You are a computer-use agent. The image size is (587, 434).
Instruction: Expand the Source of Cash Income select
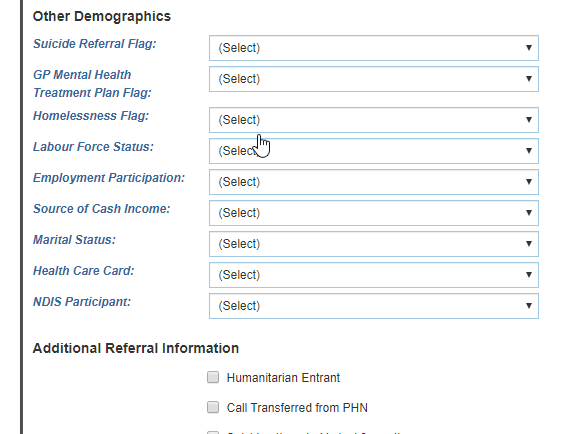(x=374, y=213)
